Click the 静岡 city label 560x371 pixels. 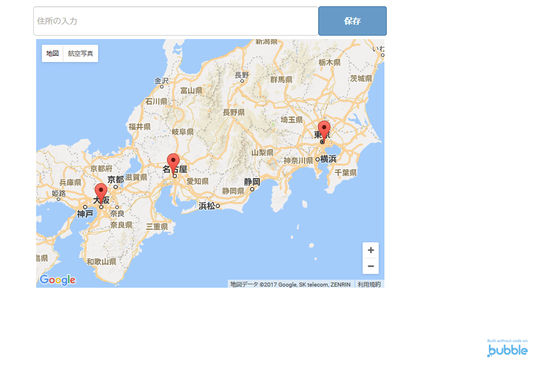252,182
